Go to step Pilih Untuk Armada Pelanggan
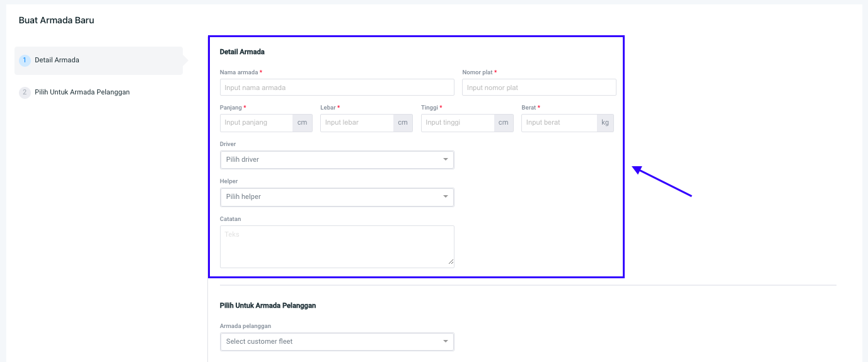868x362 pixels. tap(82, 93)
